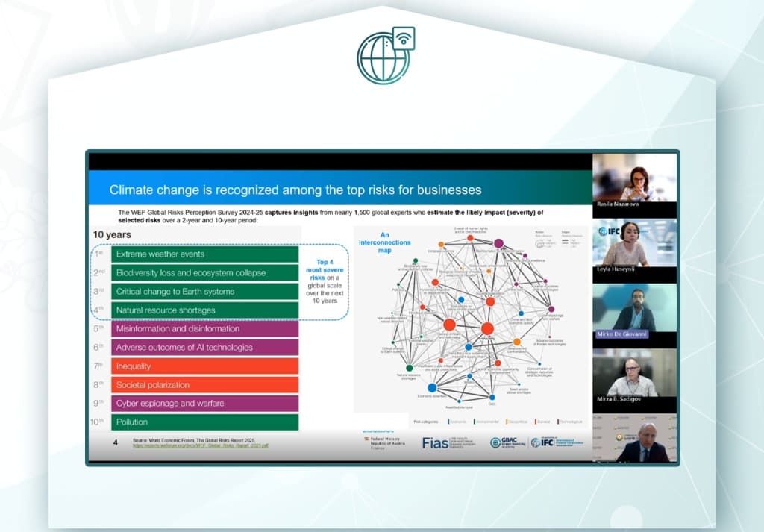
Task: Open the WEF Global Risks Report link
Action: point(200,445)
